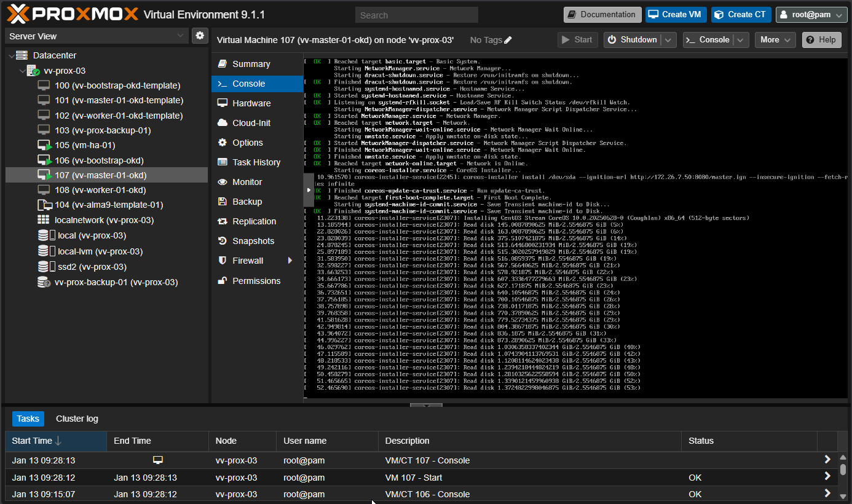Viewport: 852px width, 504px height.
Task: Select the ssd2 storage on vv-prox-03
Action: (92, 267)
